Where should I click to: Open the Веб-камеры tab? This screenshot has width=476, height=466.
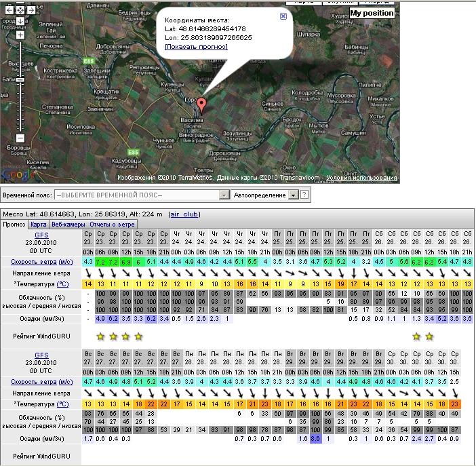point(68,224)
